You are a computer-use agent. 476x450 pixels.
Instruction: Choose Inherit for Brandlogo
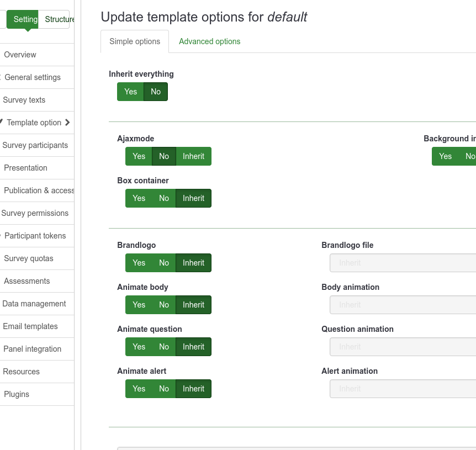click(x=193, y=263)
